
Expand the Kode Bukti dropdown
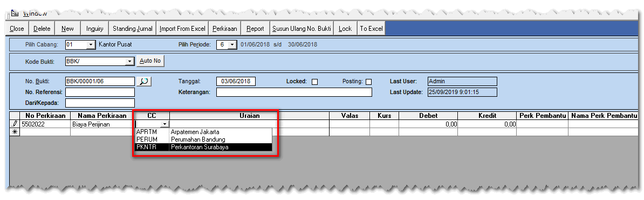pos(130,61)
